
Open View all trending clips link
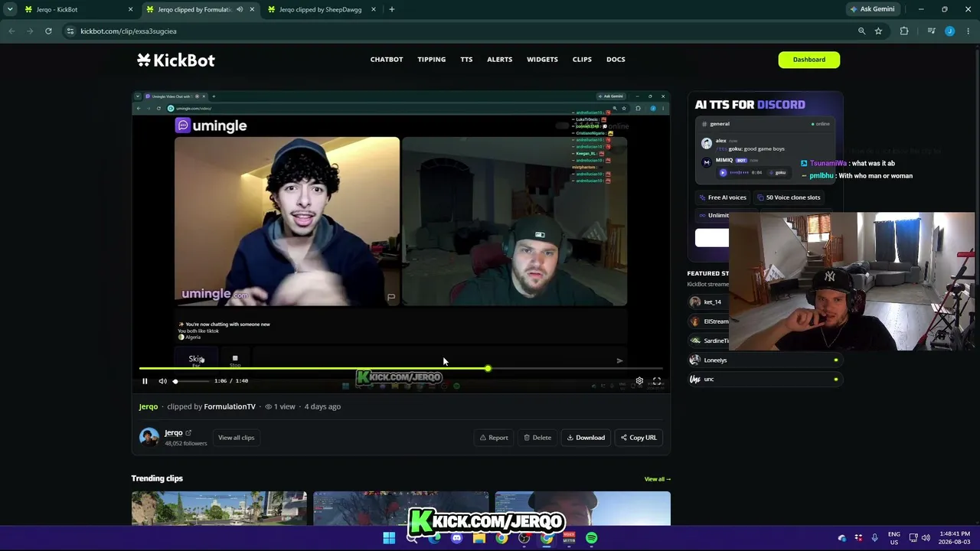point(658,479)
